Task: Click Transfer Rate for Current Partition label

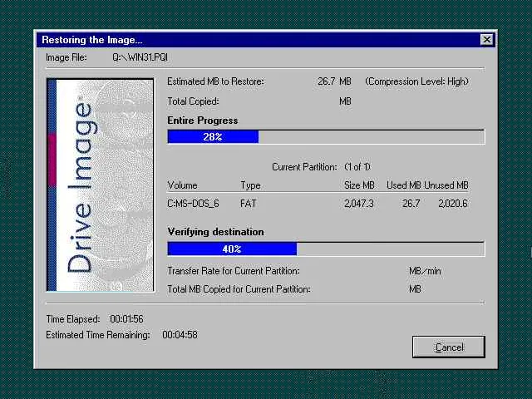Action: click(x=234, y=271)
